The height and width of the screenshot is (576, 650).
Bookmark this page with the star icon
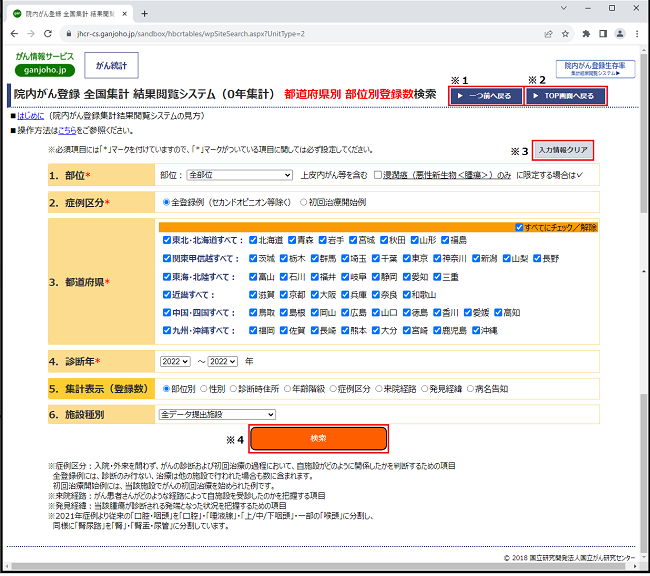(x=565, y=34)
